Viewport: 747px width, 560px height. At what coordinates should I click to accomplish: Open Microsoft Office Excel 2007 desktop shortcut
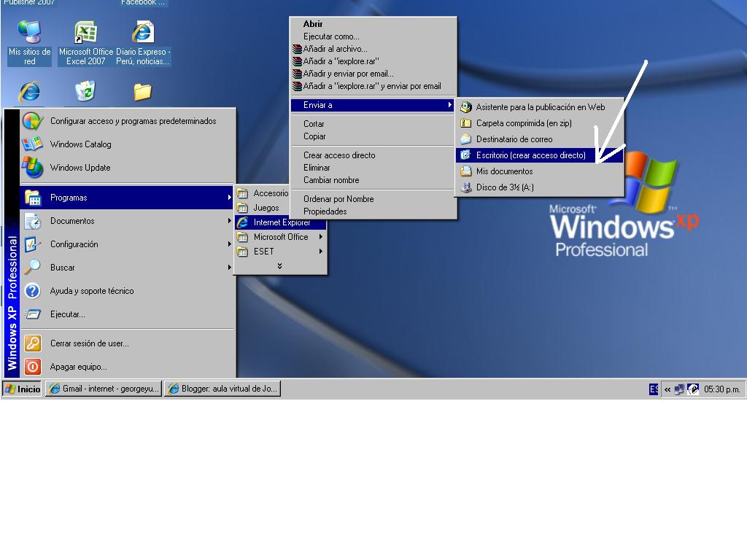tap(86, 42)
